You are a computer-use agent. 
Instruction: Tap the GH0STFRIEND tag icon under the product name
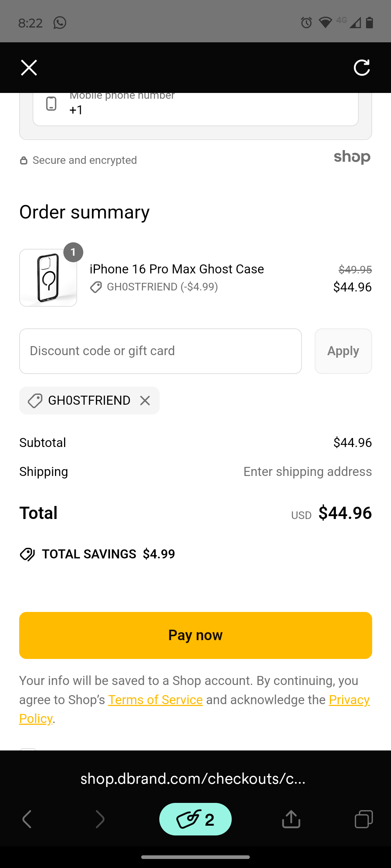click(x=96, y=288)
